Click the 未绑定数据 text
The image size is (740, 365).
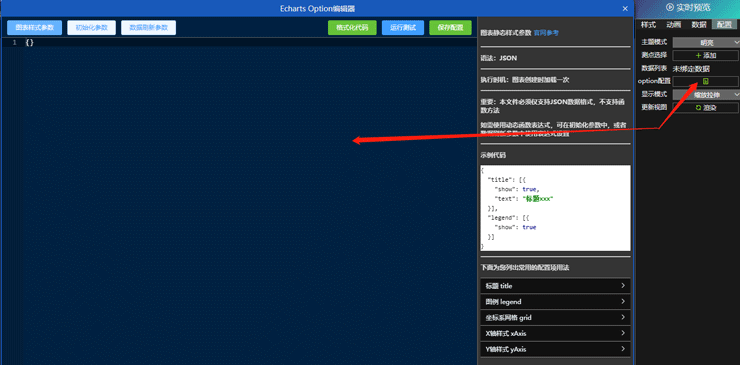(x=691, y=68)
